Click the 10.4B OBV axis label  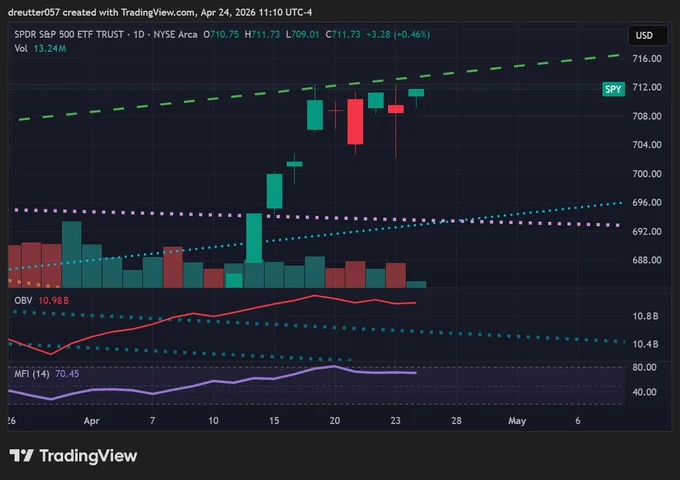click(x=645, y=344)
